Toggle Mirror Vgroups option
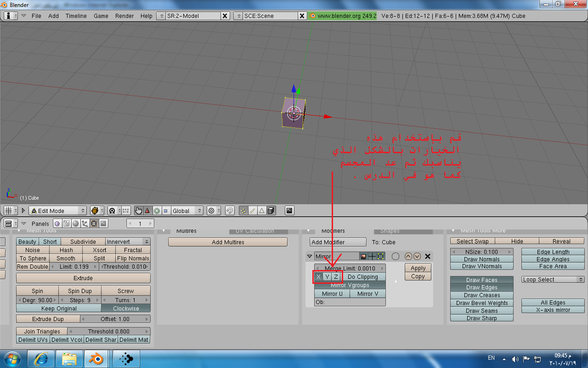This screenshot has width=588, height=368. click(350, 285)
